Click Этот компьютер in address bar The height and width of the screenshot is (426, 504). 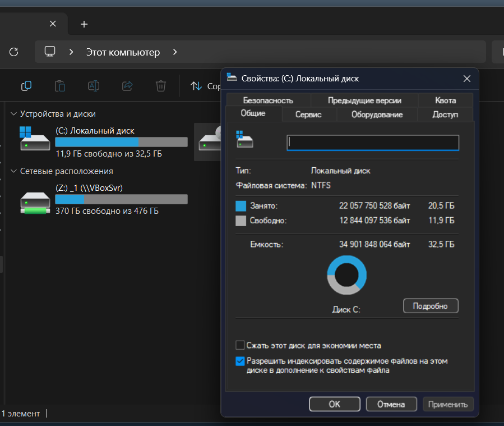pyautogui.click(x=123, y=52)
